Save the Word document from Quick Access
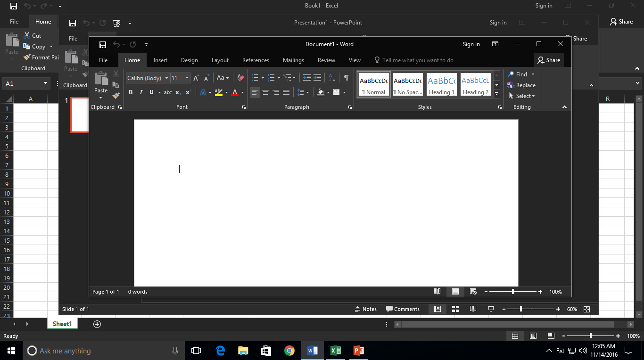The height and width of the screenshot is (360, 644). coord(103,44)
